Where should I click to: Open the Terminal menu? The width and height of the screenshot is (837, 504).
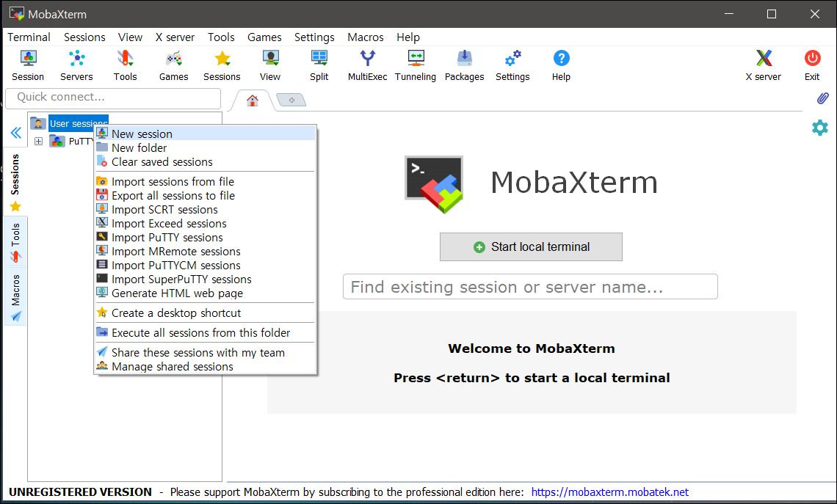pos(29,37)
